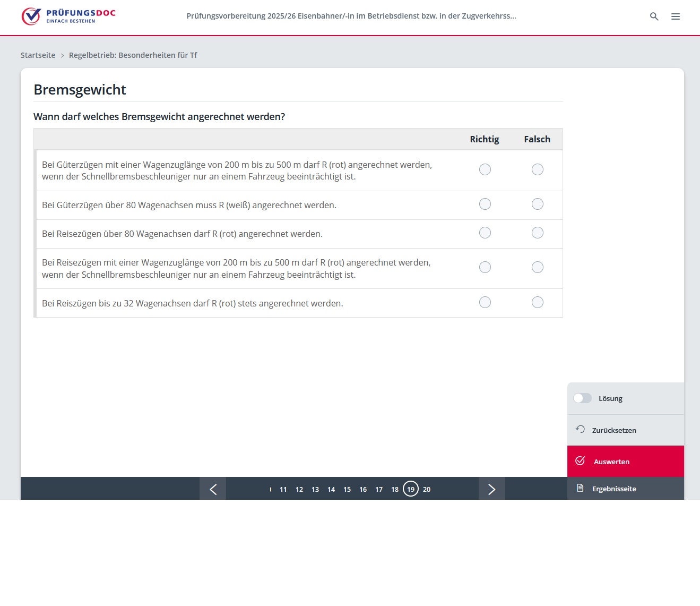Click the Auswerten checkmark icon
Image resolution: width=700 pixels, height=606 pixels.
580,461
